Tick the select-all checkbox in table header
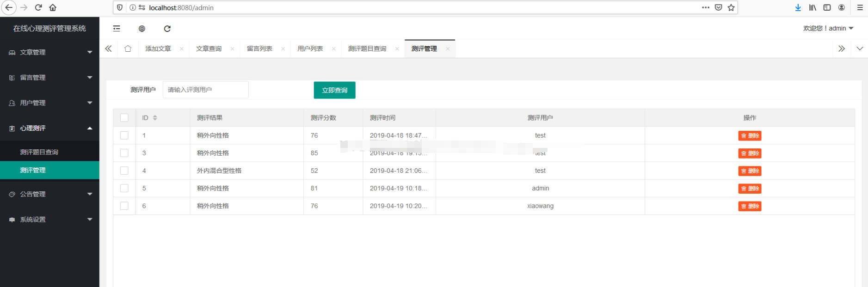This screenshot has height=287, width=868. (x=124, y=118)
